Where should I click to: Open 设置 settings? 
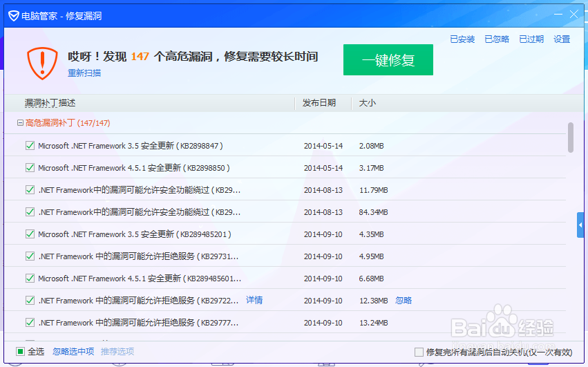[x=562, y=39]
